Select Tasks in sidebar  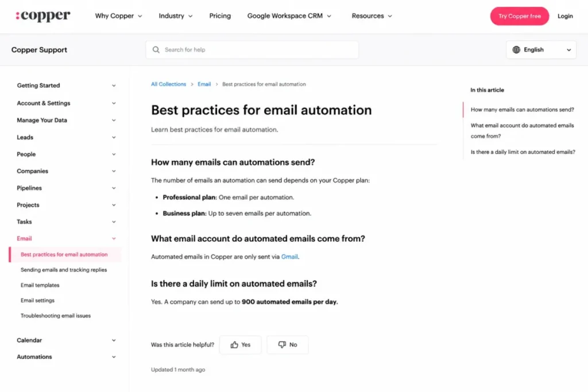[24, 222]
